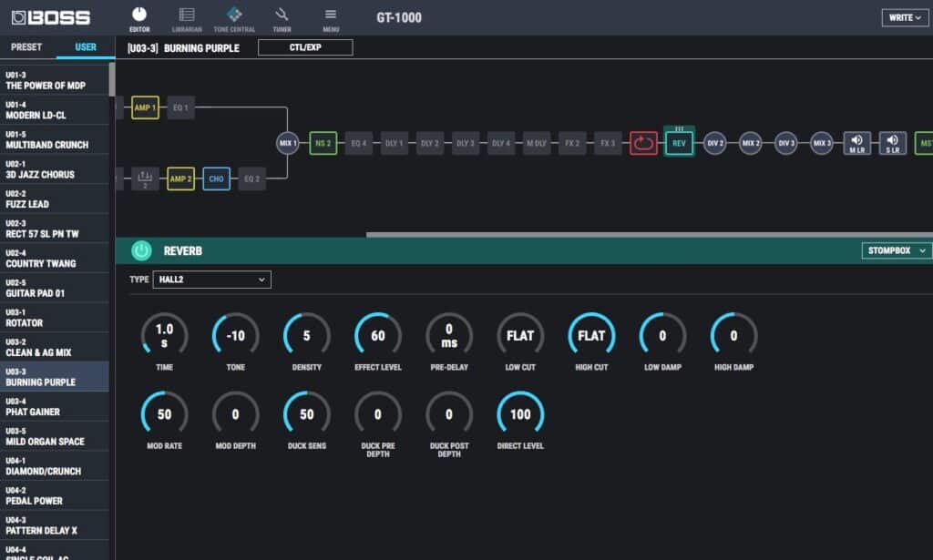
Task: Open the WRITE dropdown
Action: (x=905, y=18)
